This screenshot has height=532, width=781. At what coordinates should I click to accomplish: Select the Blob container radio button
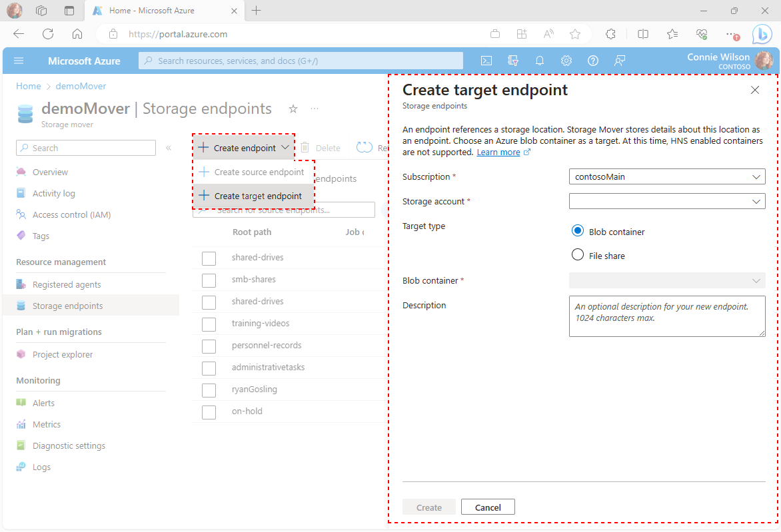point(578,231)
